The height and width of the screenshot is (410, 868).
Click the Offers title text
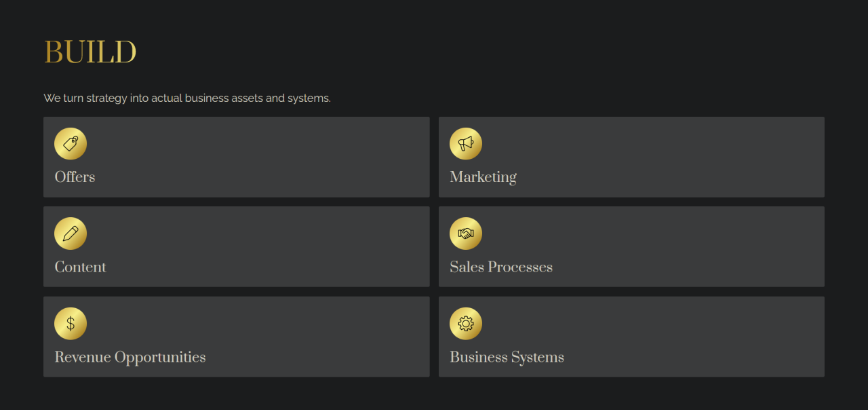pos(75,177)
